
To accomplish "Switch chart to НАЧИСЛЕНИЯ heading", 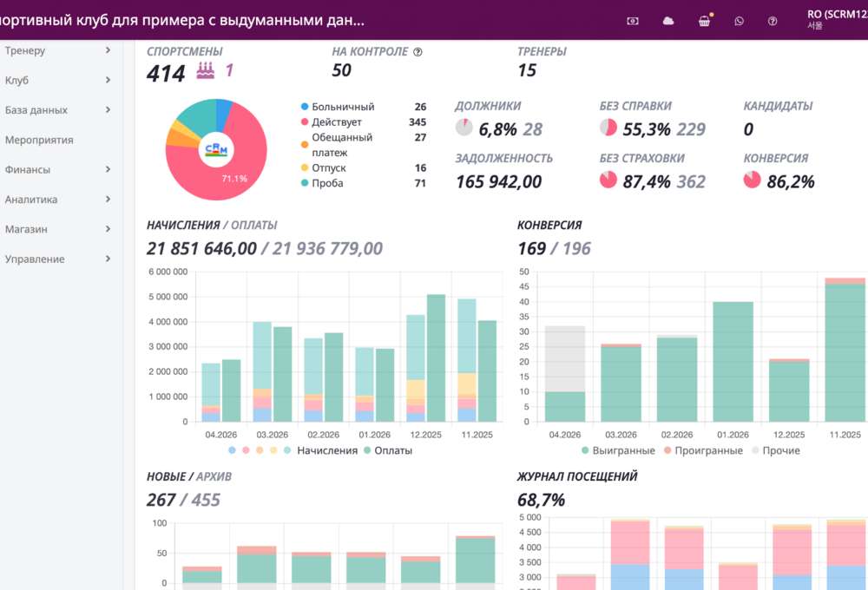I will [x=183, y=226].
